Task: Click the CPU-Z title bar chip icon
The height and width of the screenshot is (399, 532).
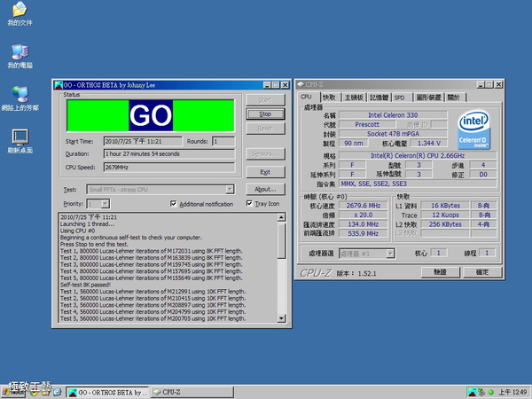Action: (301, 84)
